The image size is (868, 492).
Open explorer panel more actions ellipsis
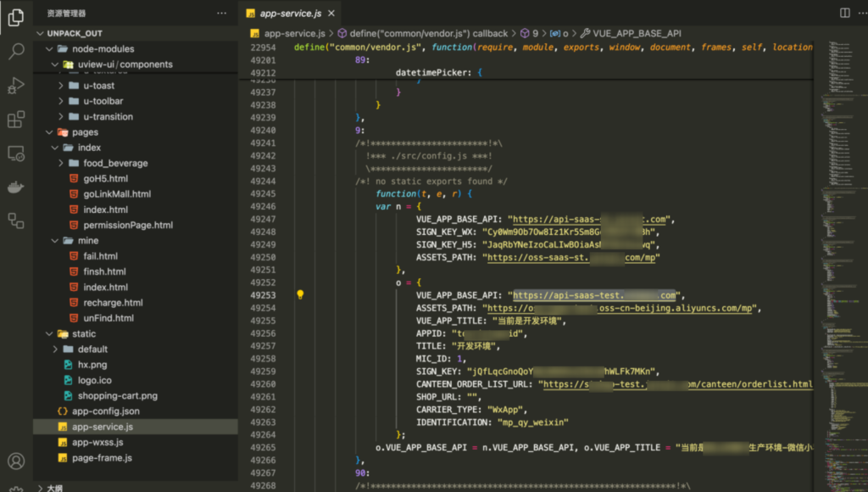coord(221,13)
